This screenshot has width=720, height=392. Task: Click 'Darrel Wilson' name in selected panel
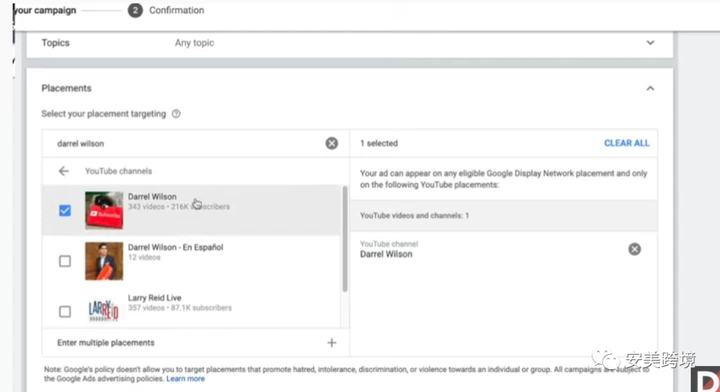(x=386, y=254)
